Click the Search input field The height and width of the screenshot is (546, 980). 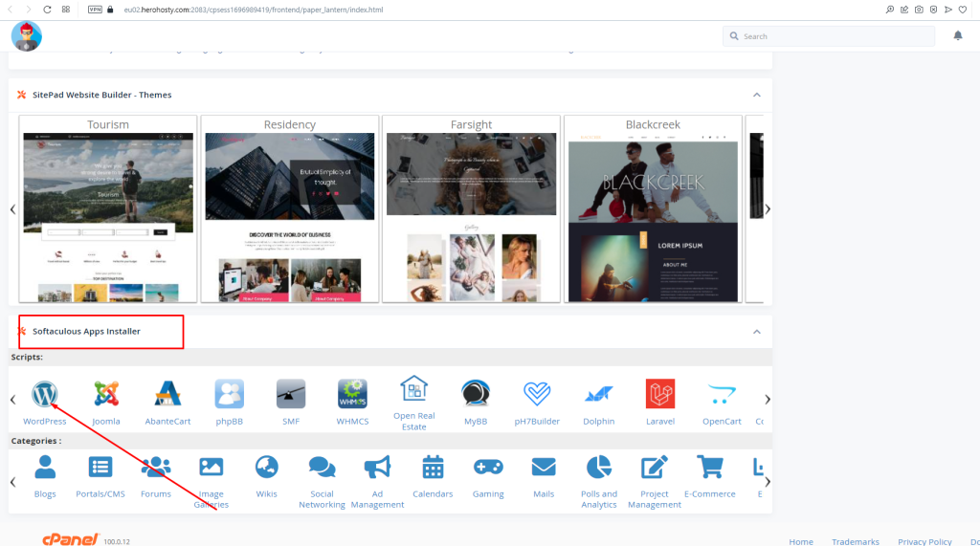[x=829, y=36]
